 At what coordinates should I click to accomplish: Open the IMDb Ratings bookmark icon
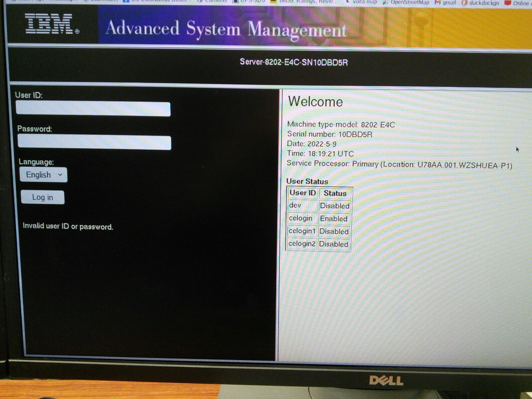pos(274,2)
